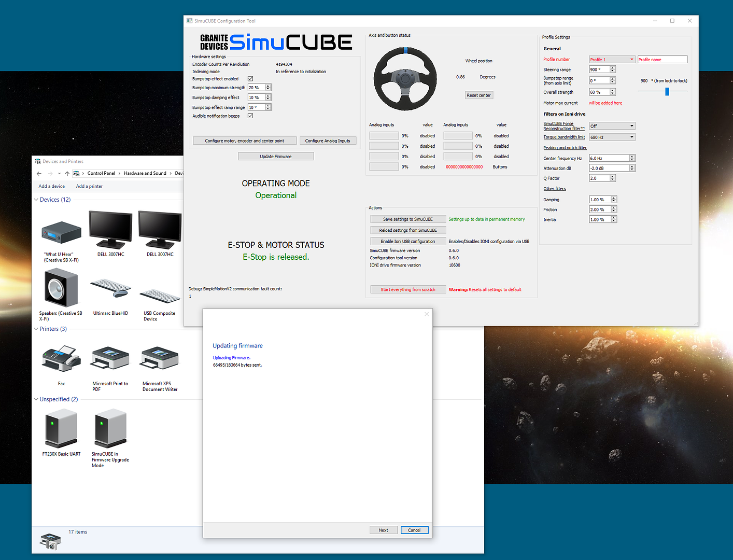Click the steering wheel image in SimuCUBE

(x=405, y=78)
